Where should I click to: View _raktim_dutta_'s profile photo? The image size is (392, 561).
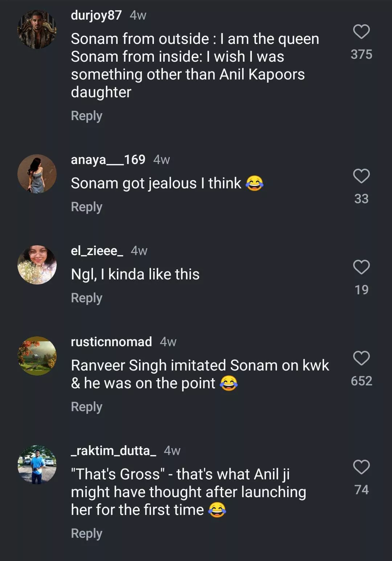pyautogui.click(x=37, y=465)
